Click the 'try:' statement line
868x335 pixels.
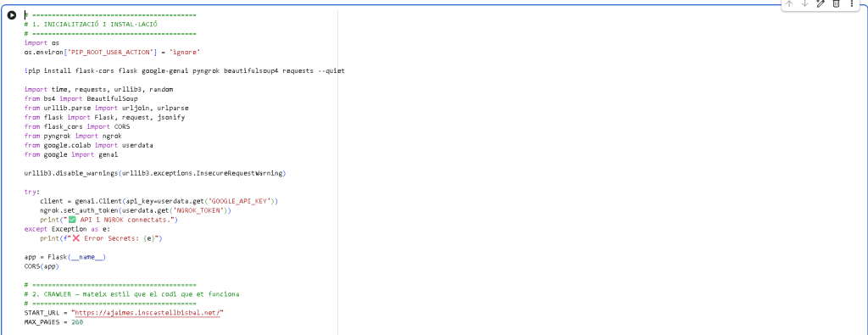(32, 192)
